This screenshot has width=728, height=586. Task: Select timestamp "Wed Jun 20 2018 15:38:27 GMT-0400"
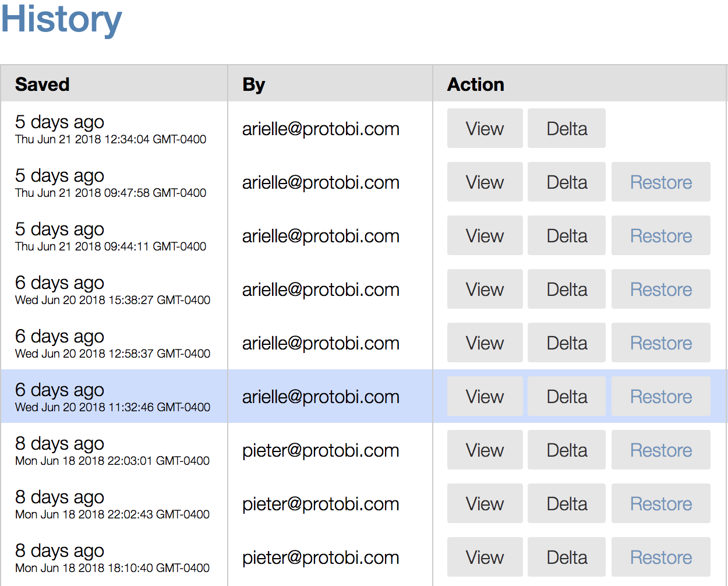(113, 300)
